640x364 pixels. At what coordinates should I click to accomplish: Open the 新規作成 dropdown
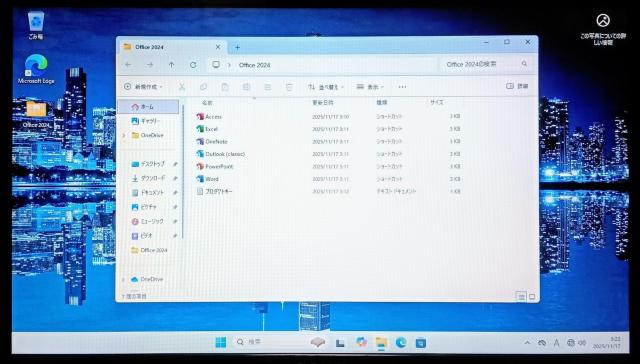click(143, 87)
